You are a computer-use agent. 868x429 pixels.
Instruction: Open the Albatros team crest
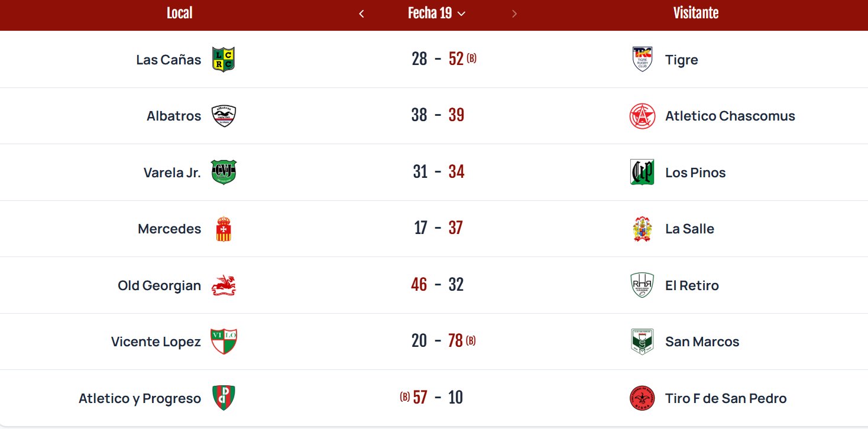tap(224, 116)
